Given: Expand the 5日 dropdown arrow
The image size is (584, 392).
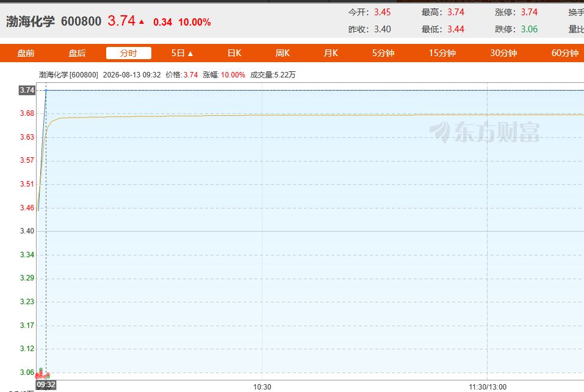Looking at the screenshot, I should coord(190,54).
